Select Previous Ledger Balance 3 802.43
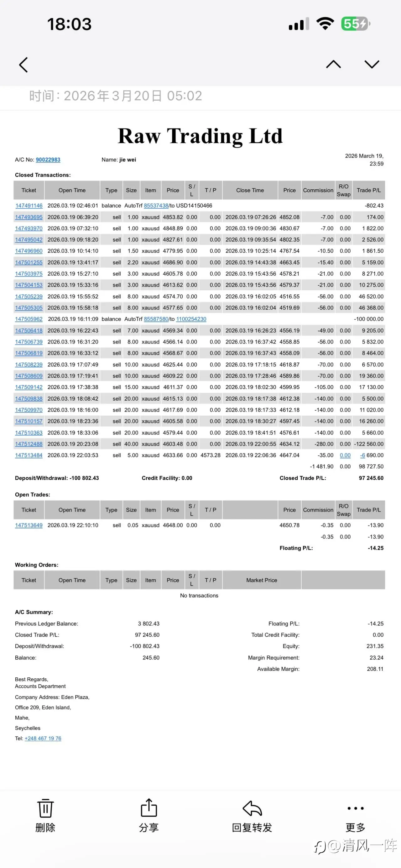401x868 pixels. tap(148, 624)
